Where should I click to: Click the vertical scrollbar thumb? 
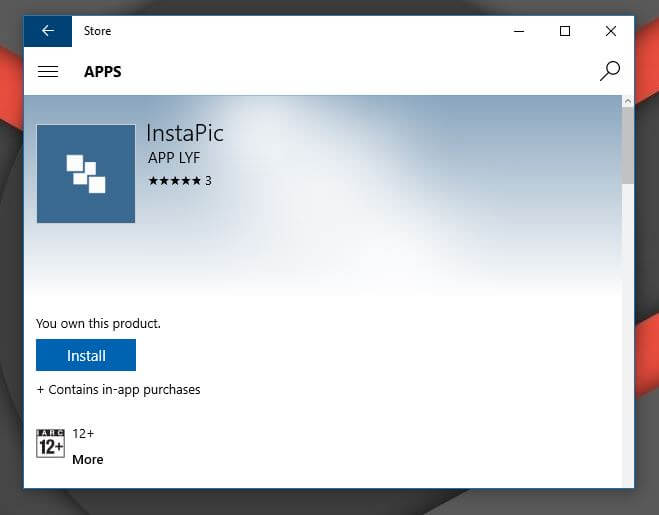[627, 145]
